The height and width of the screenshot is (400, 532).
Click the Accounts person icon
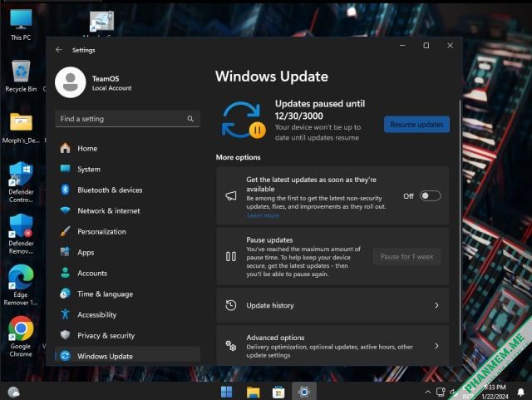(65, 273)
